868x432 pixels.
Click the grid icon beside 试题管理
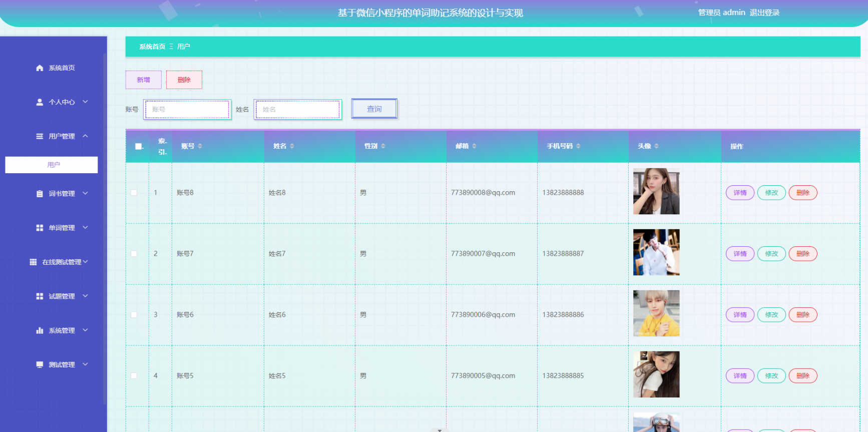pos(40,296)
